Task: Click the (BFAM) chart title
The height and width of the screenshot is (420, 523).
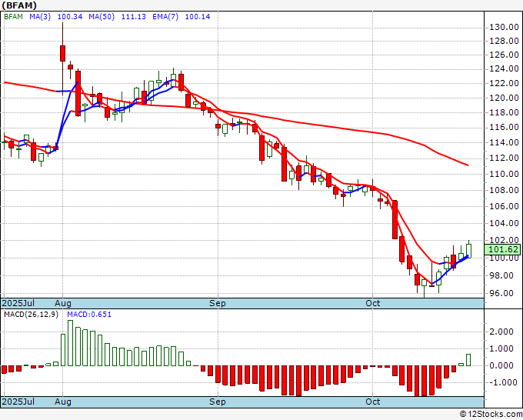Action: [x=19, y=5]
